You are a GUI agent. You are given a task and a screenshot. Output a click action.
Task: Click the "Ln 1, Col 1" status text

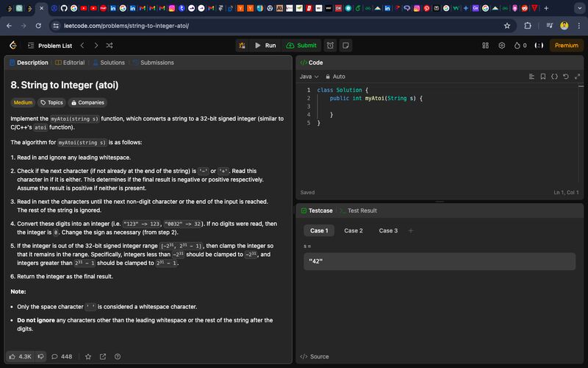[x=566, y=192]
